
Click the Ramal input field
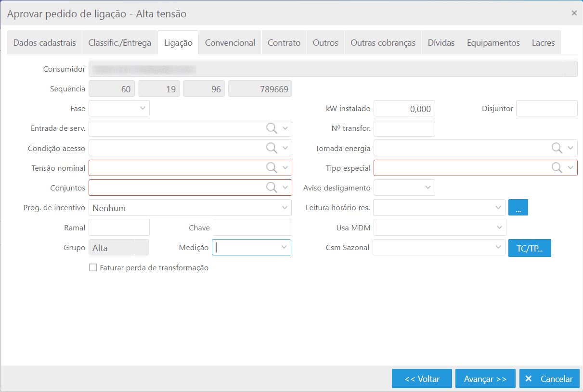[119, 227]
